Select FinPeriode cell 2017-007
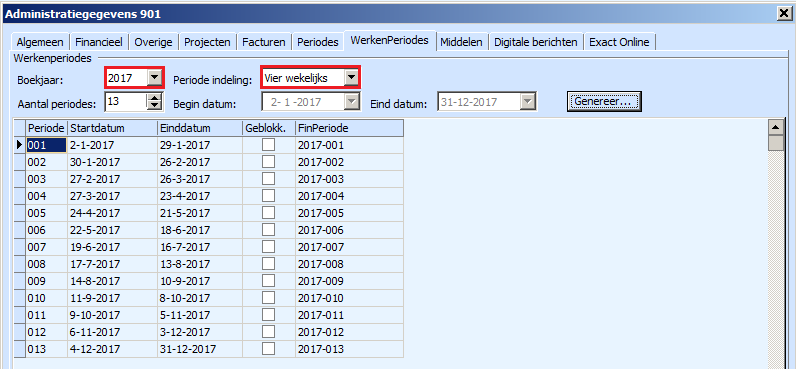Screen dimensions: 796x369 (x=349, y=247)
